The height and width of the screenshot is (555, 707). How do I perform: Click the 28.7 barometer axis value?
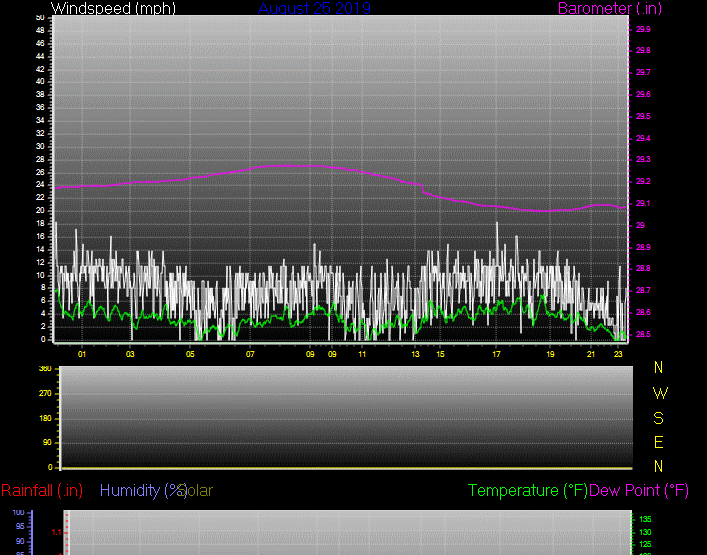[643, 290]
